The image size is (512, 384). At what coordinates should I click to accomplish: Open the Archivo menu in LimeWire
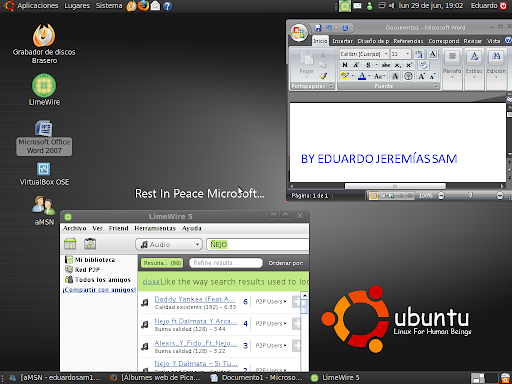tap(75, 228)
